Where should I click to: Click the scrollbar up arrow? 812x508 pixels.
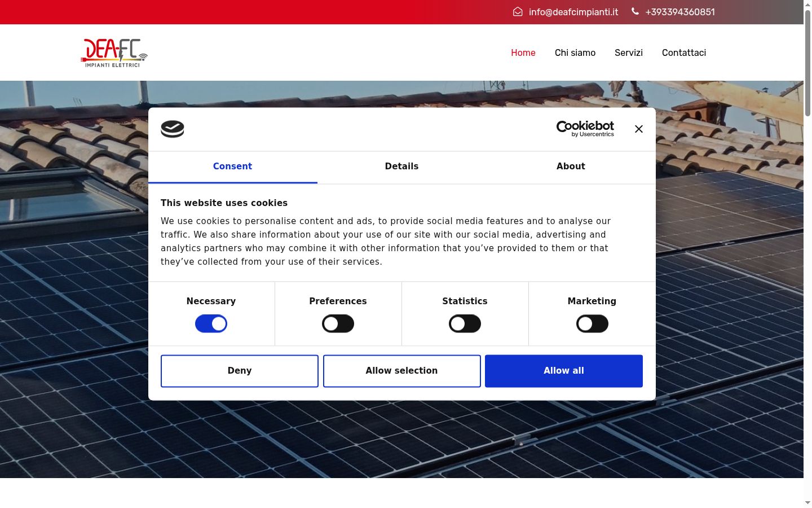coord(807,5)
